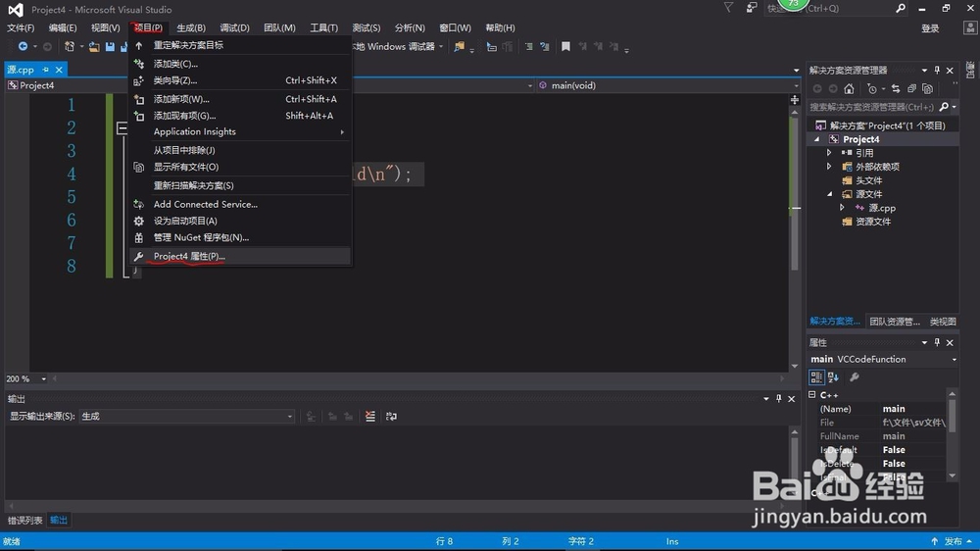Select Project4 属性(P)... menu entry
The image size is (980, 551).
coord(240,257)
